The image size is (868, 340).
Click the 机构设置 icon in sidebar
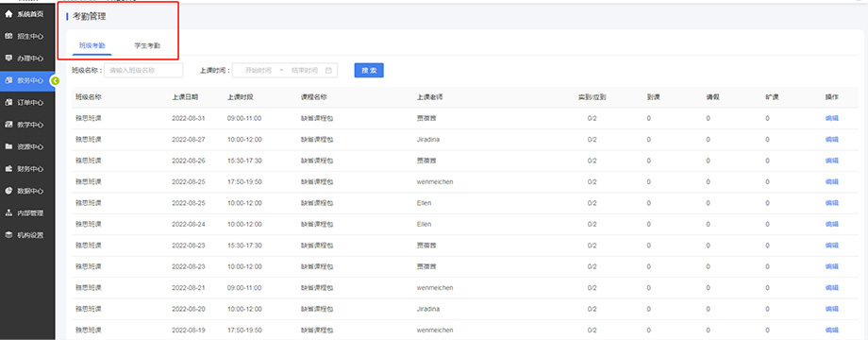click(x=8, y=235)
